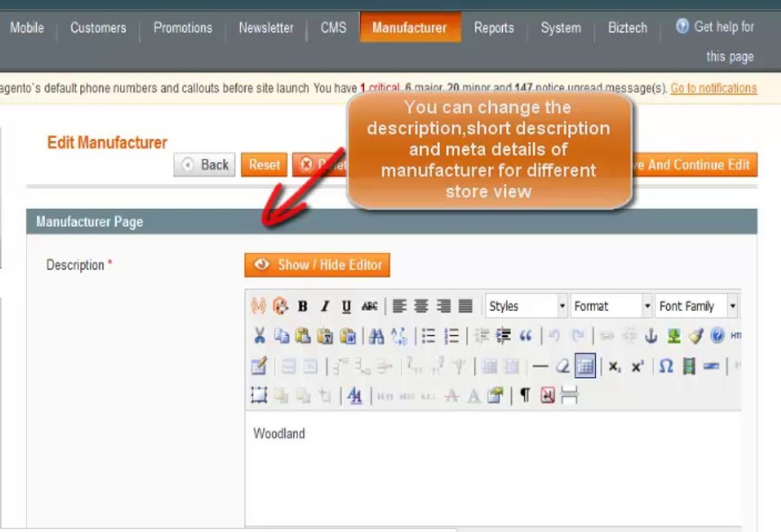781x532 pixels.
Task: Open the Font Family dropdown
Action: [697, 306]
